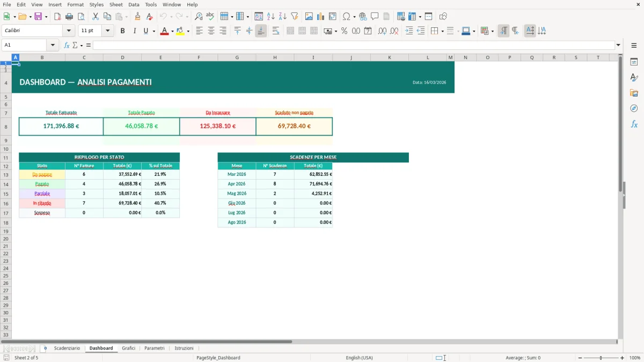Click the zoom out minus button
This screenshot has height=362, width=644.
(x=580, y=358)
